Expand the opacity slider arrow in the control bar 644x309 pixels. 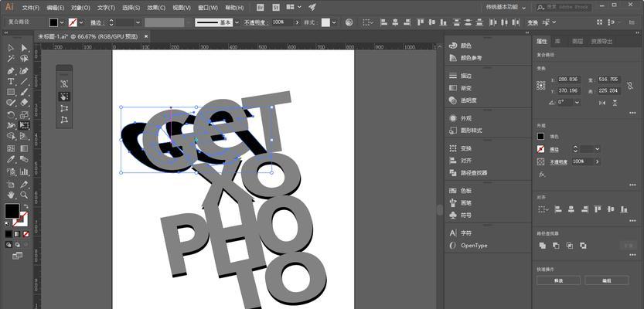(298, 22)
